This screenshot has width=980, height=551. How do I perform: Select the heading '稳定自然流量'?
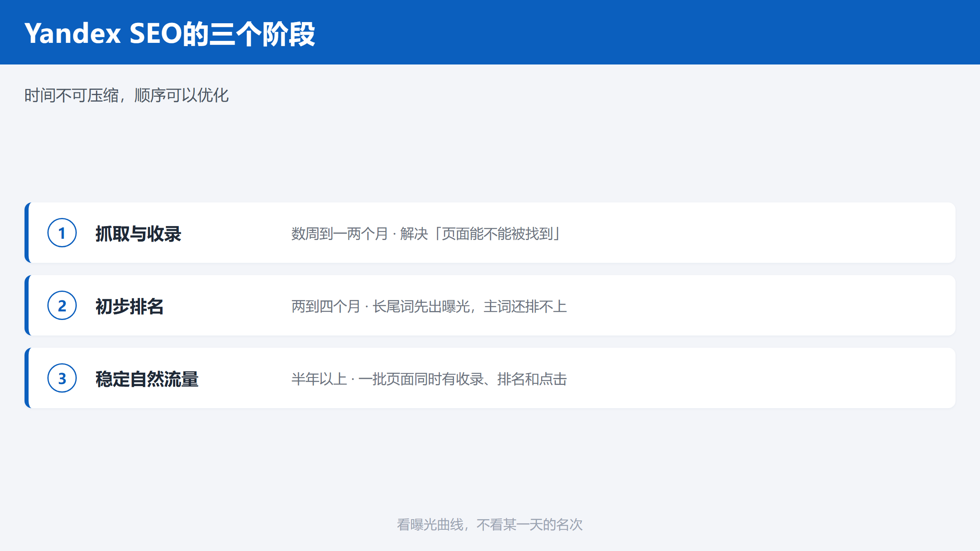(147, 379)
